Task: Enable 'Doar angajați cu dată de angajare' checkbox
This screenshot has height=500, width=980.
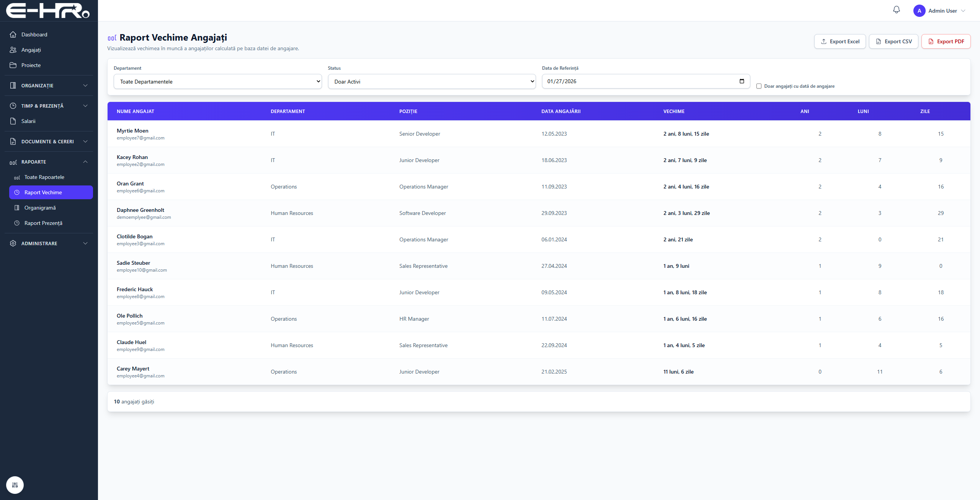Action: point(759,86)
